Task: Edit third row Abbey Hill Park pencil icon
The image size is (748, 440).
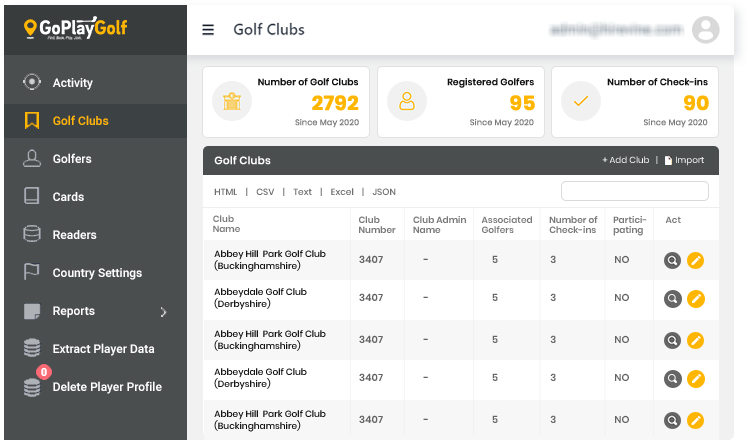Action: coord(696,340)
